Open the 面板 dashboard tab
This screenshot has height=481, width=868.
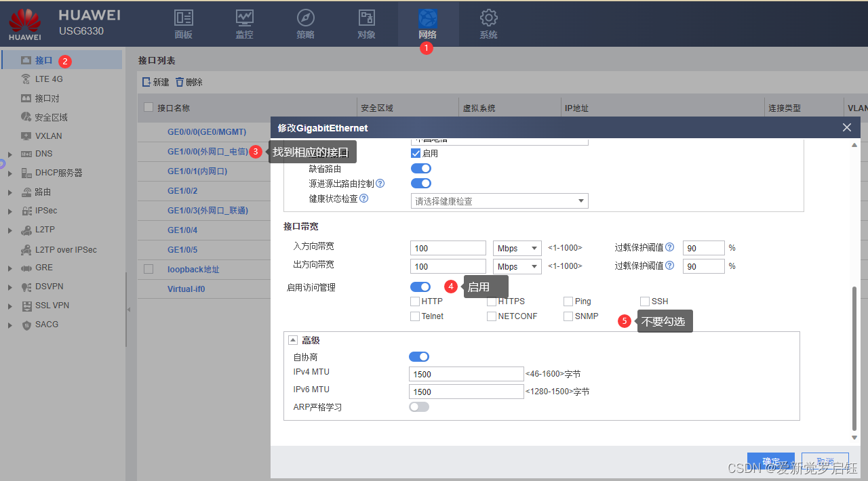click(183, 24)
